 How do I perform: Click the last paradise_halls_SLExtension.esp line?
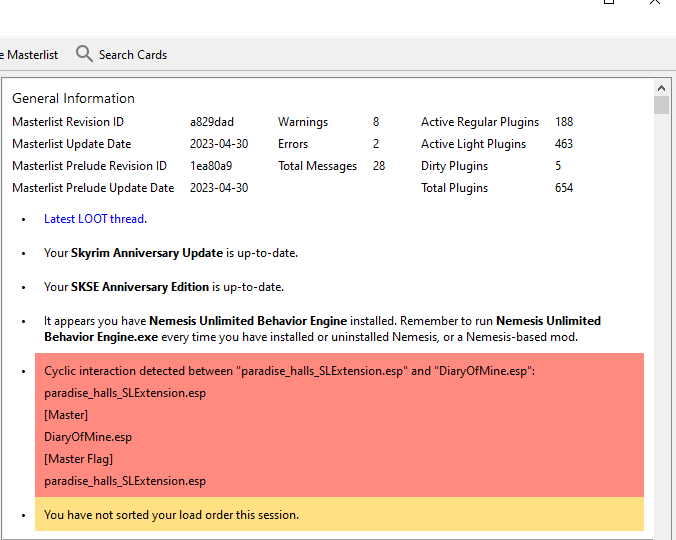click(125, 481)
